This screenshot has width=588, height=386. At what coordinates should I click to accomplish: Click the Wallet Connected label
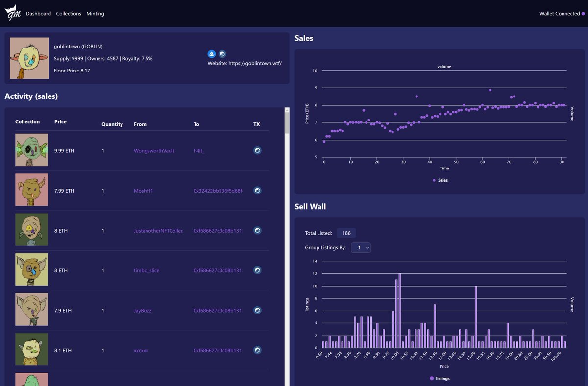tap(560, 14)
